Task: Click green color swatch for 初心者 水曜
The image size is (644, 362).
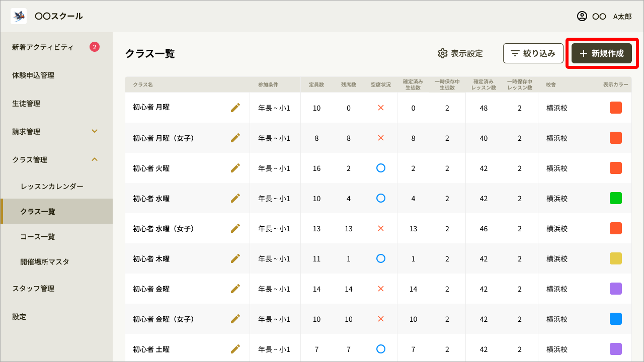Action: point(615,198)
